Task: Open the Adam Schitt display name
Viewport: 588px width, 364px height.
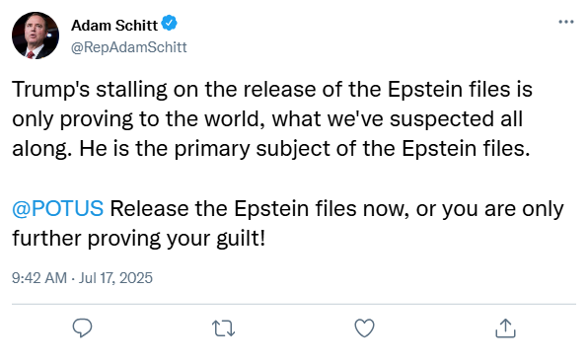Action: [x=114, y=26]
